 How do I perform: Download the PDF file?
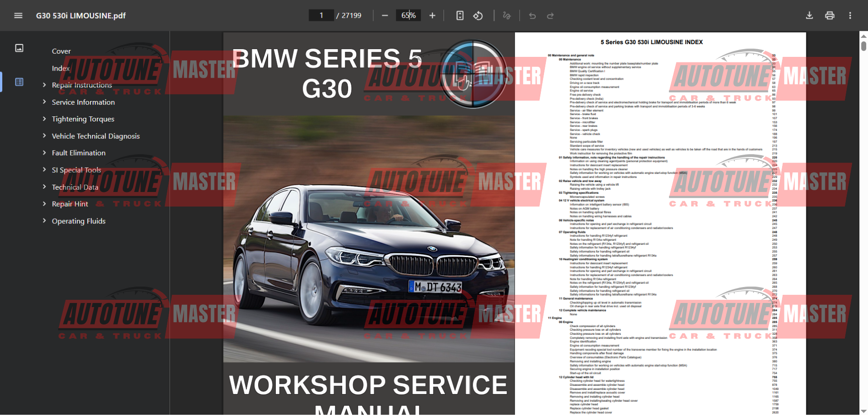[809, 15]
